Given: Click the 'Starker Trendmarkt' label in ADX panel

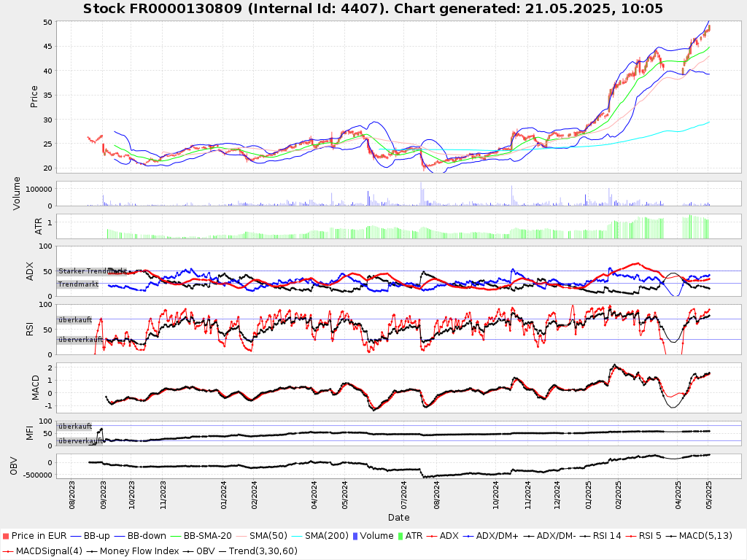Looking at the screenshot, I should 93,271.
